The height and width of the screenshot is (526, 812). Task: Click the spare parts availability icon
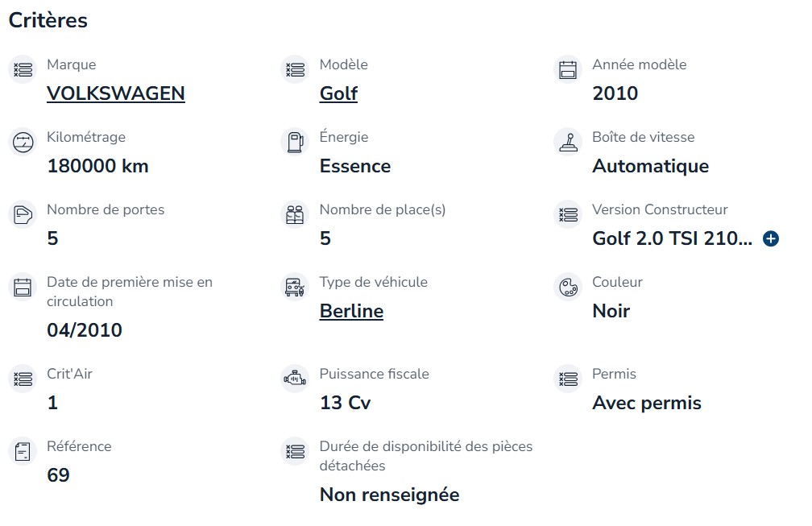(295, 451)
